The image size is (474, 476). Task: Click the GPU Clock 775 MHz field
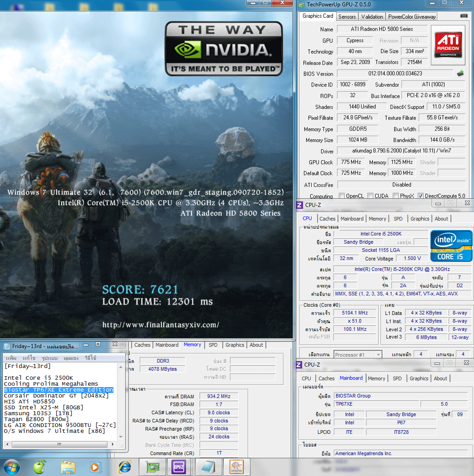pyautogui.click(x=351, y=162)
